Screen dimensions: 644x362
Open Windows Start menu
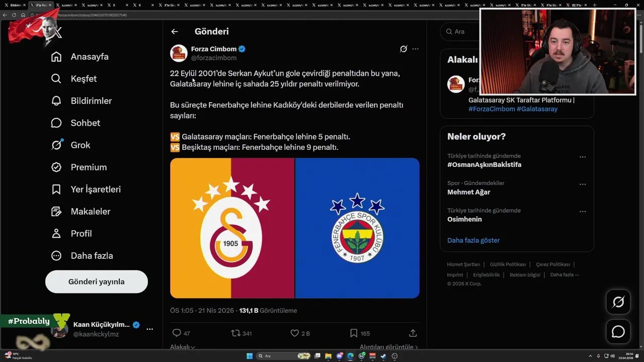(x=249, y=356)
